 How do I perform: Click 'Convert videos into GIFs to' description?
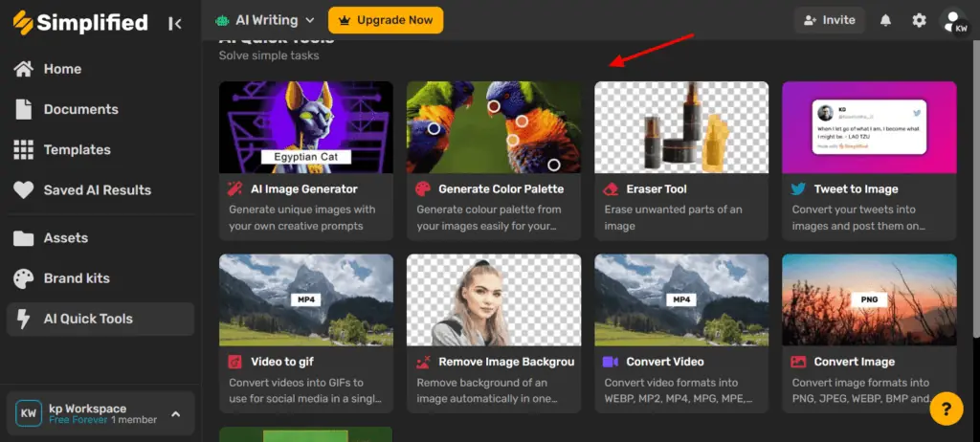[297, 382]
